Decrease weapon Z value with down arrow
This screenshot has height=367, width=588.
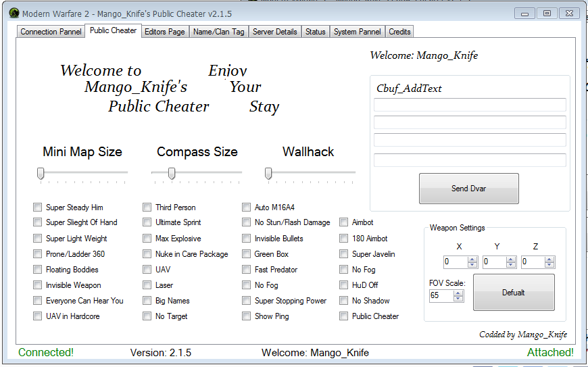coord(549,265)
